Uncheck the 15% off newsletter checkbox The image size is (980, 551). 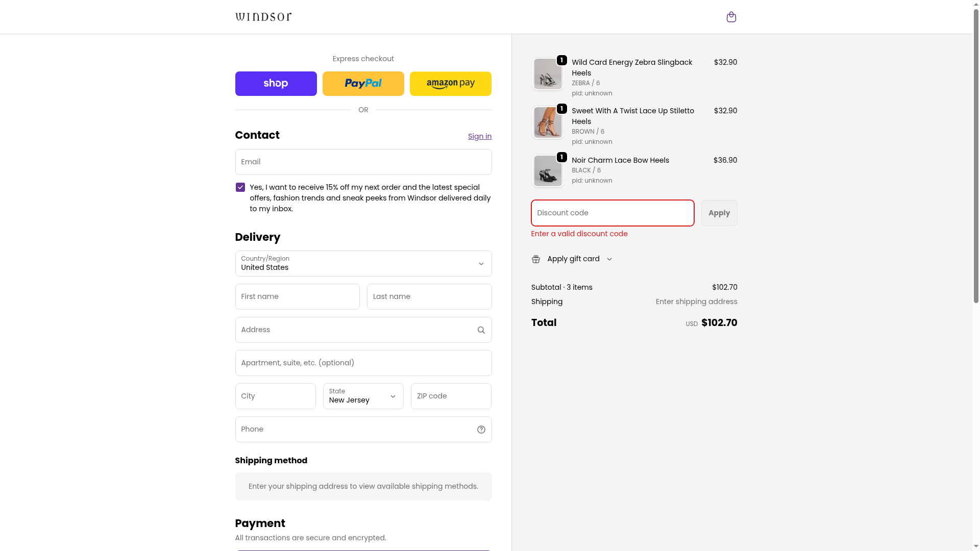pos(240,187)
